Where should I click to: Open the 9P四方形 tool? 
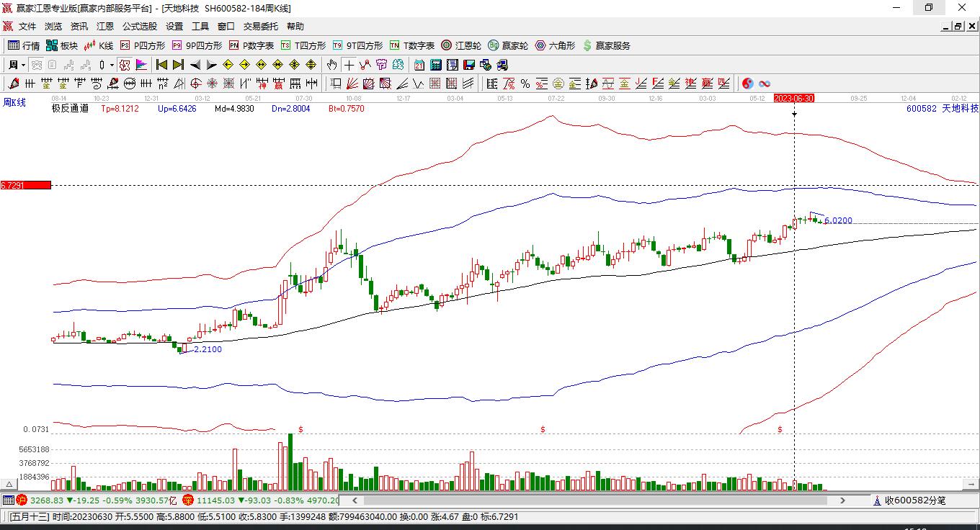point(197,45)
